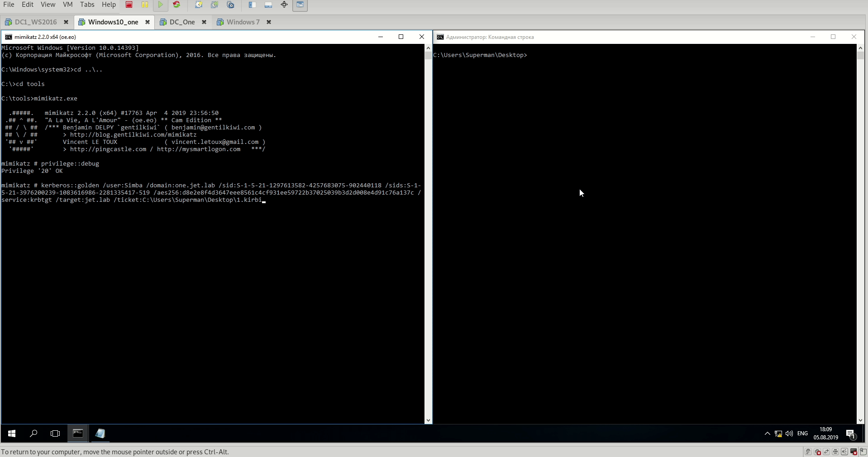Click the Revert to snapshot toolbar icon

(x=215, y=5)
